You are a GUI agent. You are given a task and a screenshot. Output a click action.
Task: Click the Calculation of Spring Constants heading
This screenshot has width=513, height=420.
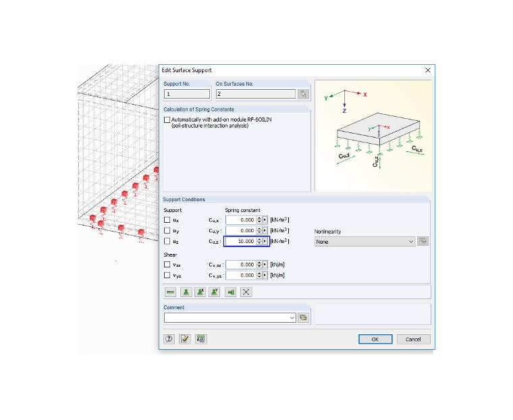pyautogui.click(x=198, y=109)
